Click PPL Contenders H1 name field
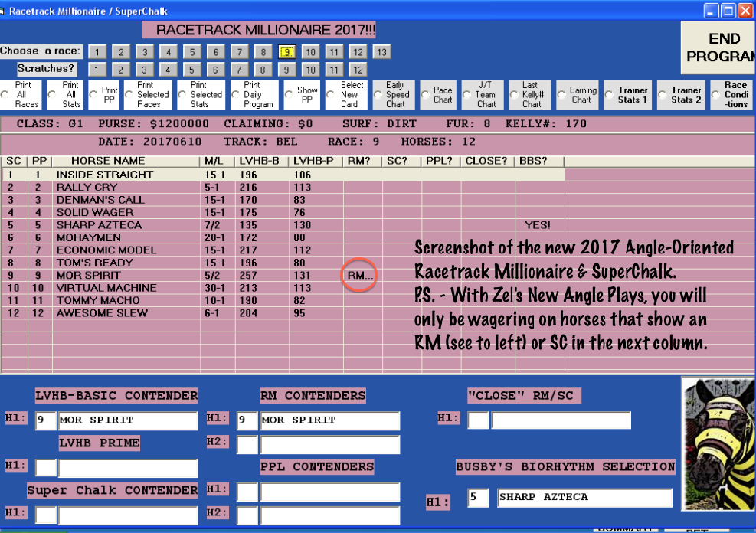This screenshot has width=756, height=533. coord(330,492)
